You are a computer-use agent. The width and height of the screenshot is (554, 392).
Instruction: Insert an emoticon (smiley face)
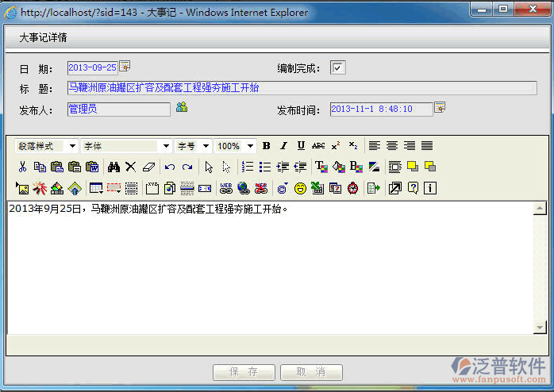300,188
